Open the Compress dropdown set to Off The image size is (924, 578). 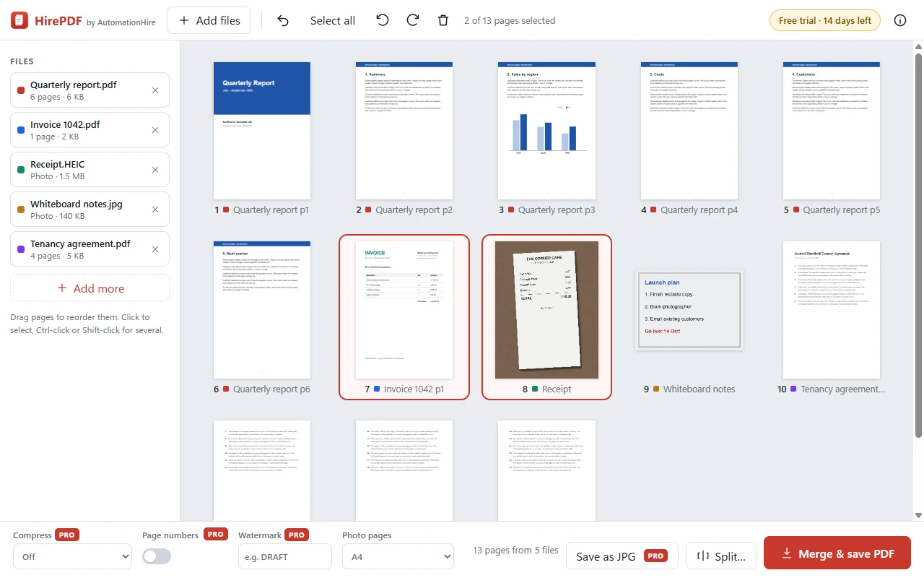click(72, 557)
